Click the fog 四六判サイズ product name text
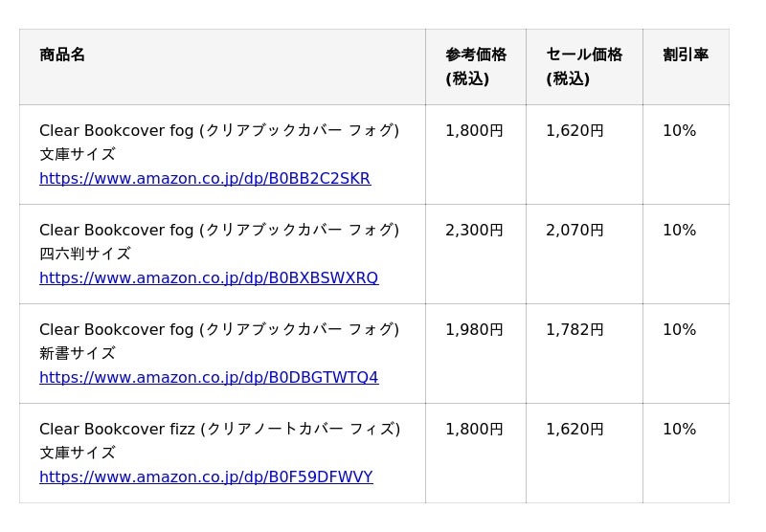This screenshot has height=532, width=766. point(218,231)
